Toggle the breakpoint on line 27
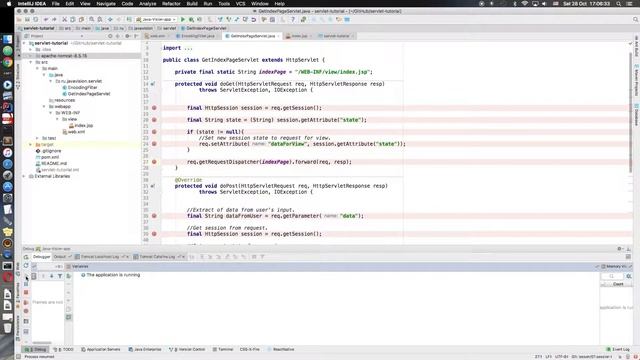Viewport: 640px width, 360px height. pyautogui.click(x=154, y=162)
